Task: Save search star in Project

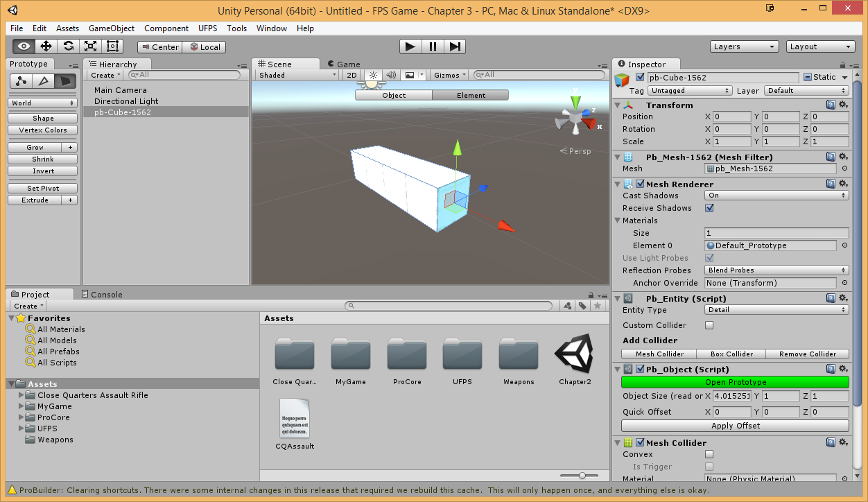Action: (x=597, y=306)
